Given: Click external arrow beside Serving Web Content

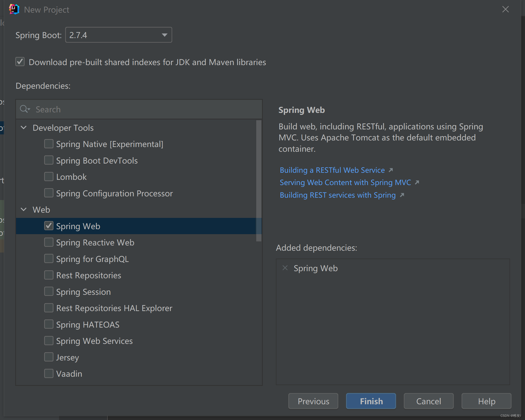Looking at the screenshot, I should click(417, 182).
